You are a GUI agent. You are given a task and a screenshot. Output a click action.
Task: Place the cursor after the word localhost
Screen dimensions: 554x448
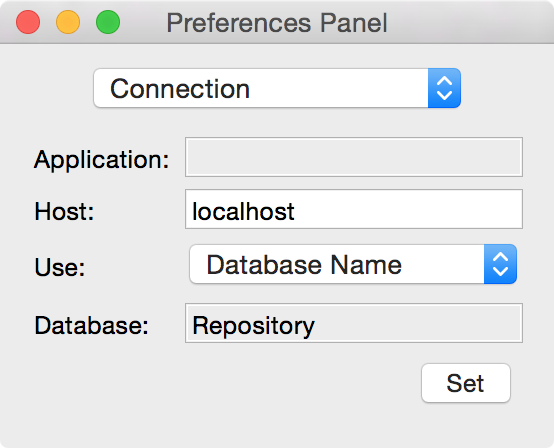pyautogui.click(x=295, y=211)
